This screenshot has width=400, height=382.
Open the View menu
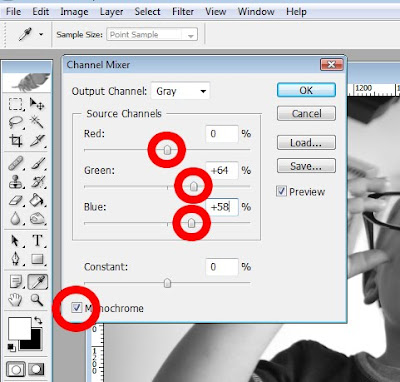tap(215, 12)
